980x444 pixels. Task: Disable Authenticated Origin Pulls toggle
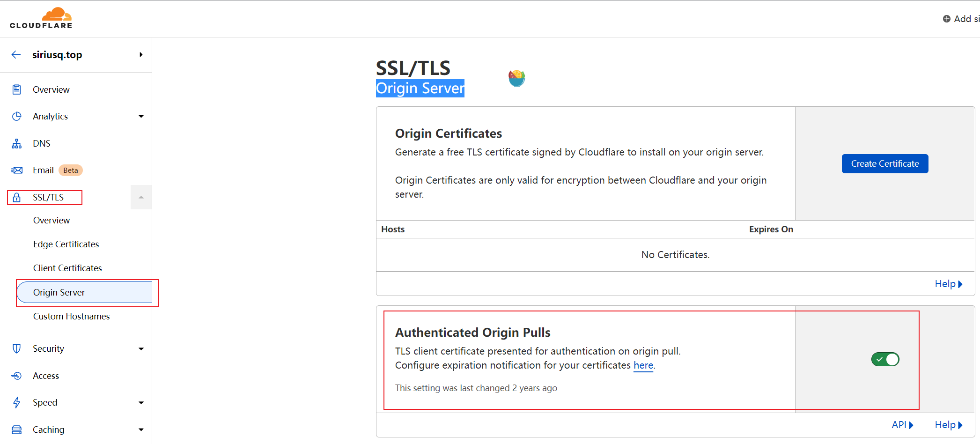click(x=885, y=359)
